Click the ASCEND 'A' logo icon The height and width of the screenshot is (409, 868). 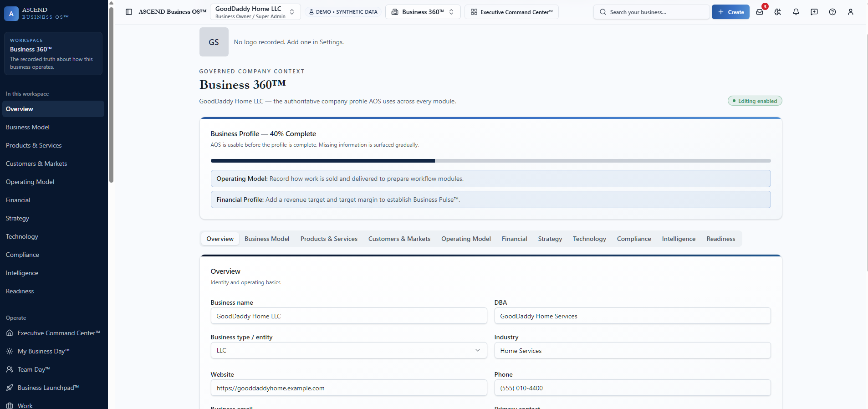click(11, 14)
